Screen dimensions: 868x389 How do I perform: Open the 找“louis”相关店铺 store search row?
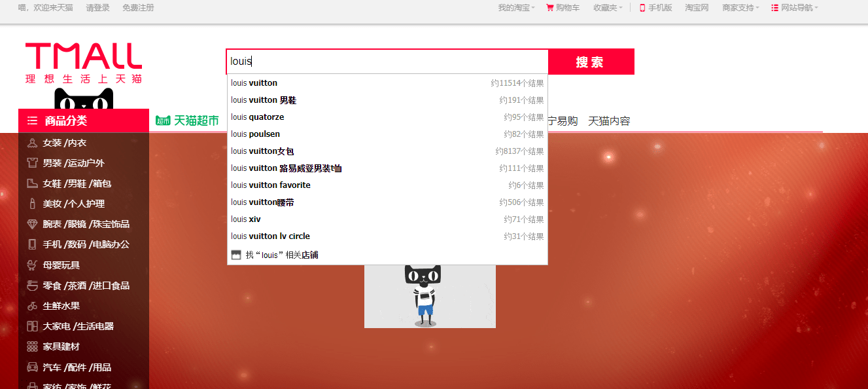pos(387,255)
